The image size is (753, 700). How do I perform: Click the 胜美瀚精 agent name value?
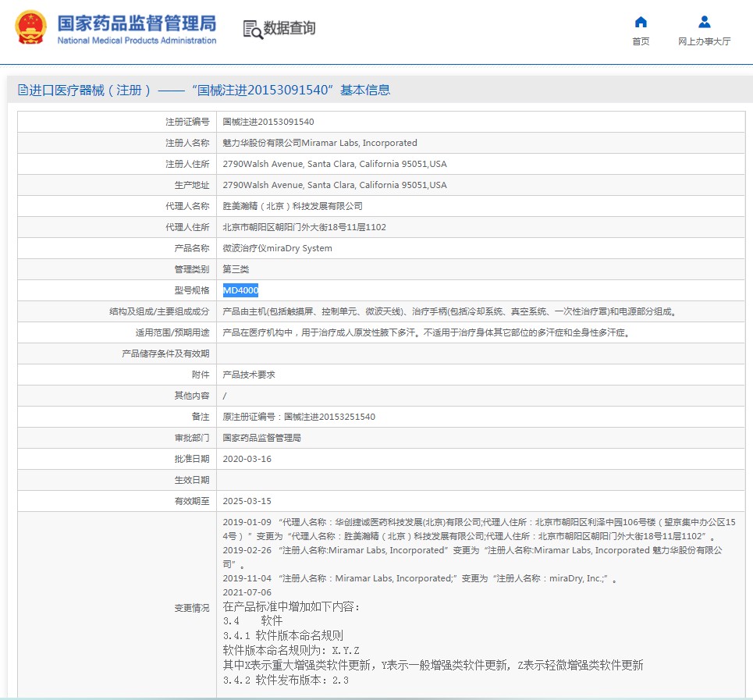coord(293,206)
